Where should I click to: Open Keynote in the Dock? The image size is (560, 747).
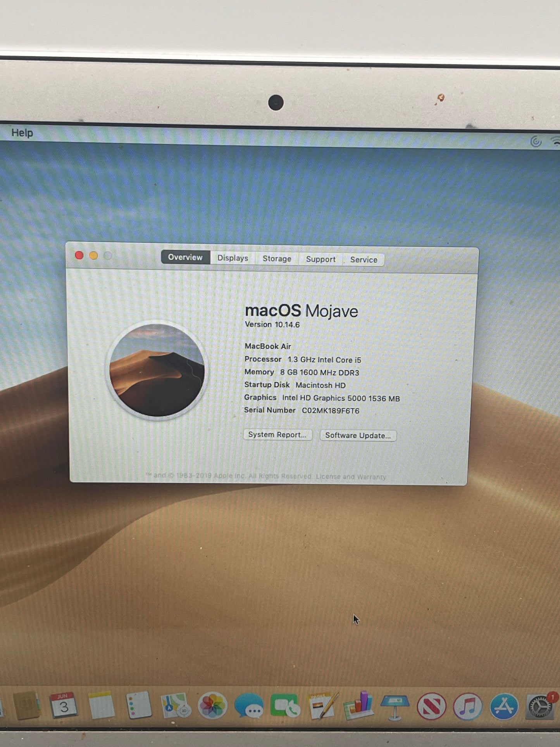[x=395, y=707]
